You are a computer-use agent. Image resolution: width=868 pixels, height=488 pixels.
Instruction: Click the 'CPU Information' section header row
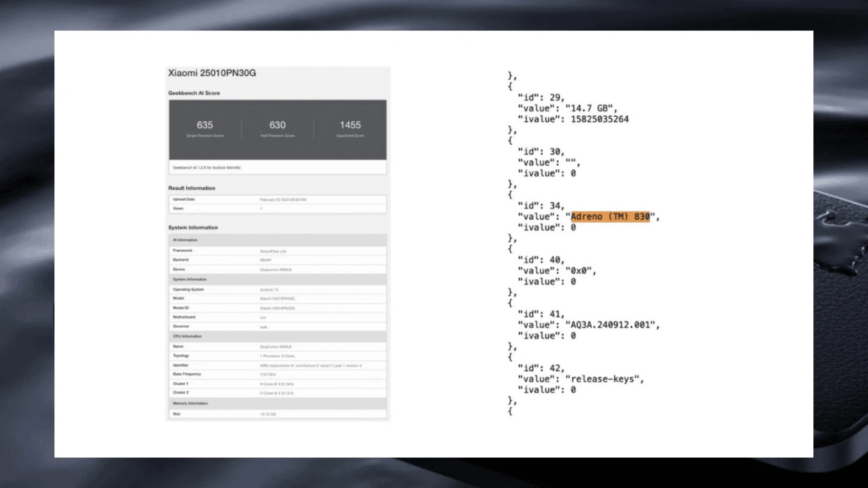[278, 336]
